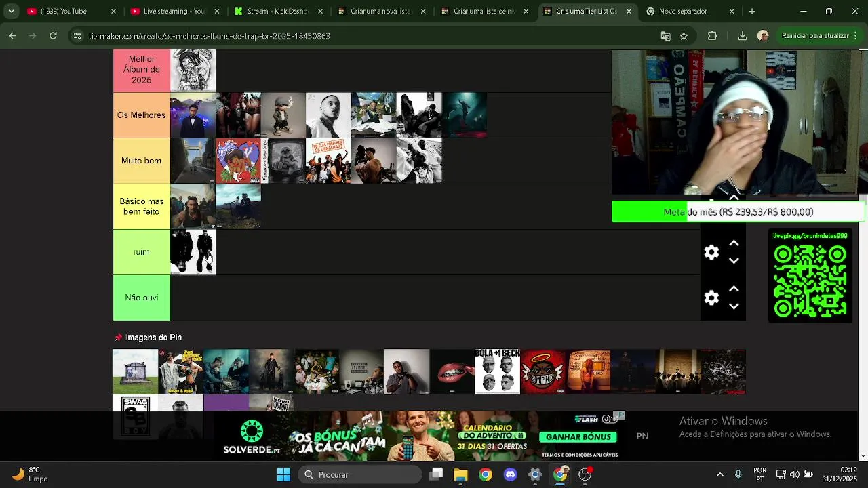Click the livepix QR code

click(810, 281)
